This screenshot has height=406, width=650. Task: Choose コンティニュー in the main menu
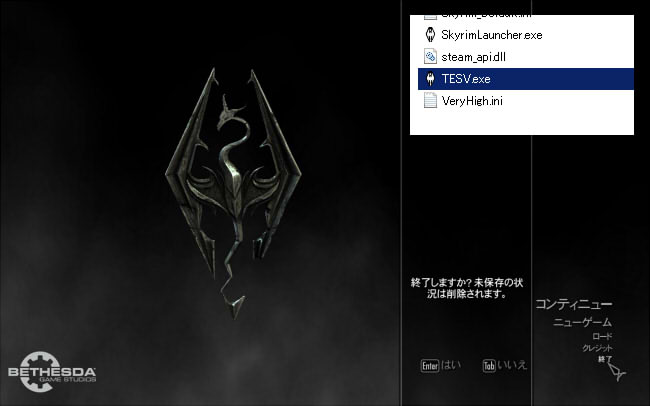(x=574, y=304)
